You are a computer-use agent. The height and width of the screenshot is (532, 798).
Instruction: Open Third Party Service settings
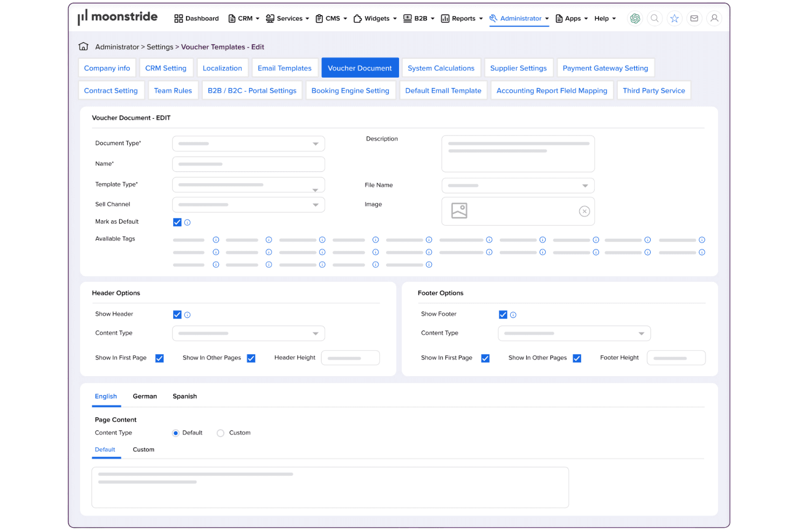tap(654, 91)
